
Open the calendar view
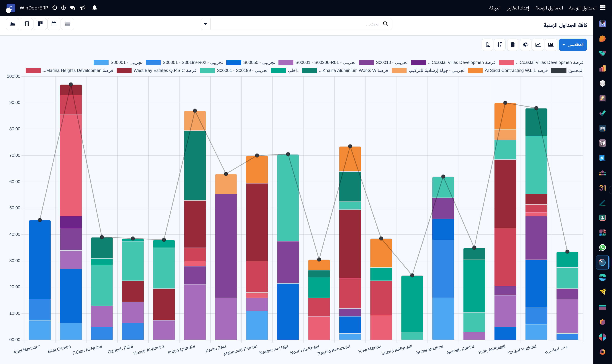point(54,24)
